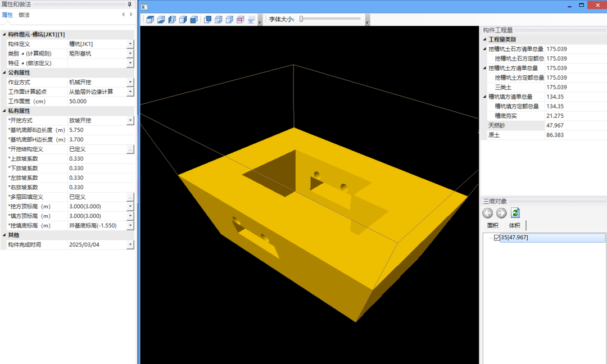Collapse the 私有属性 section
This screenshot has height=364, width=607.
tap(4, 111)
